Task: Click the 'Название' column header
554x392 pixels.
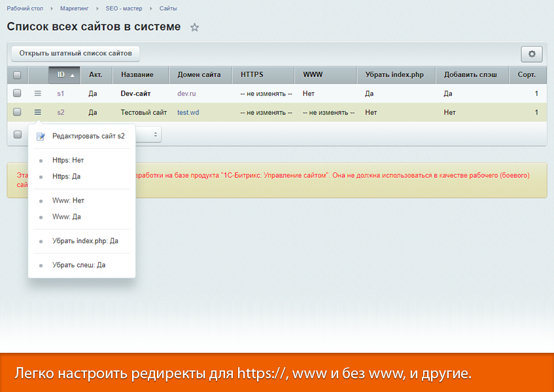Action: point(137,75)
